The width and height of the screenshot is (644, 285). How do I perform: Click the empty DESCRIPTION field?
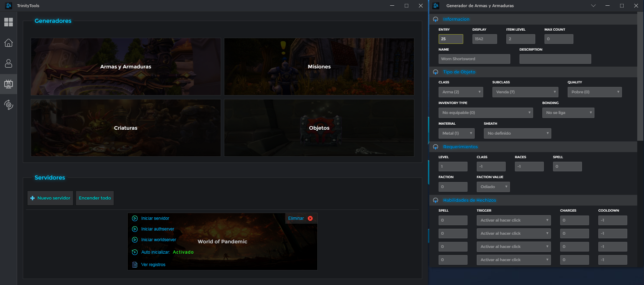click(x=555, y=59)
